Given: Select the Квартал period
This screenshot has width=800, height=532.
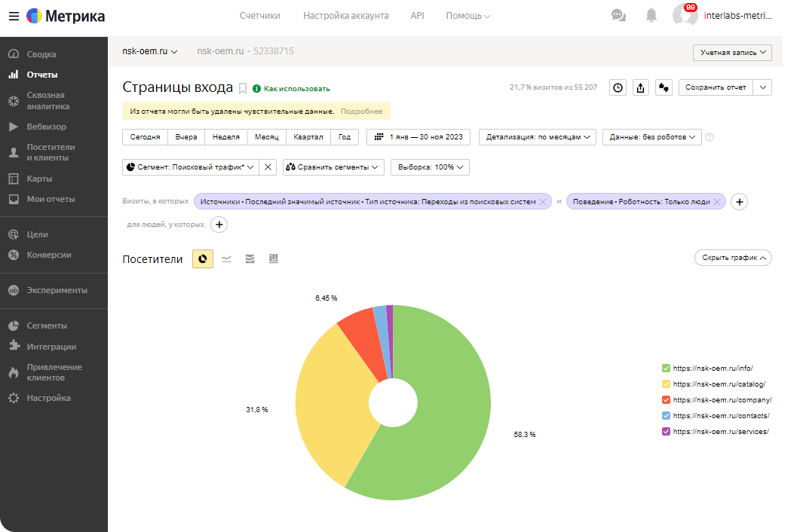Looking at the screenshot, I should [308, 137].
